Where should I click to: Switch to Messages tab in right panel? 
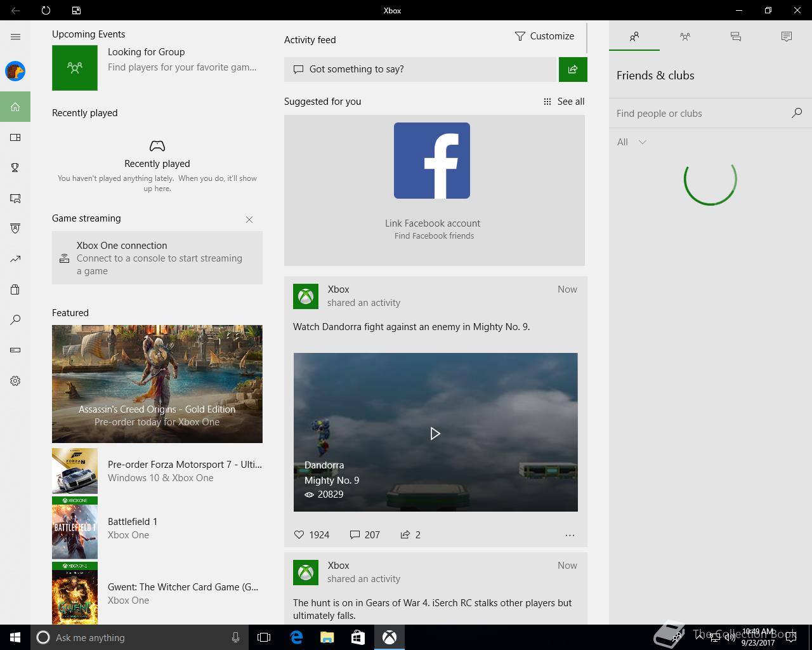[736, 37]
